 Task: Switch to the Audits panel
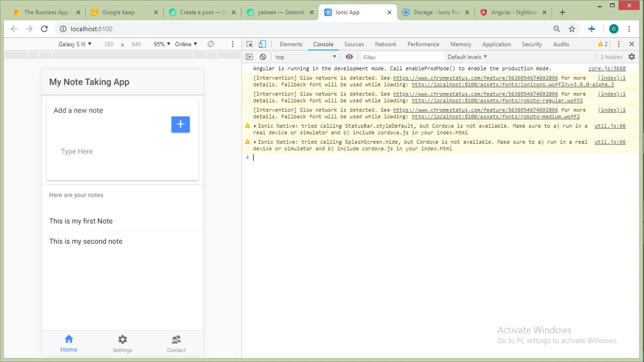561,44
